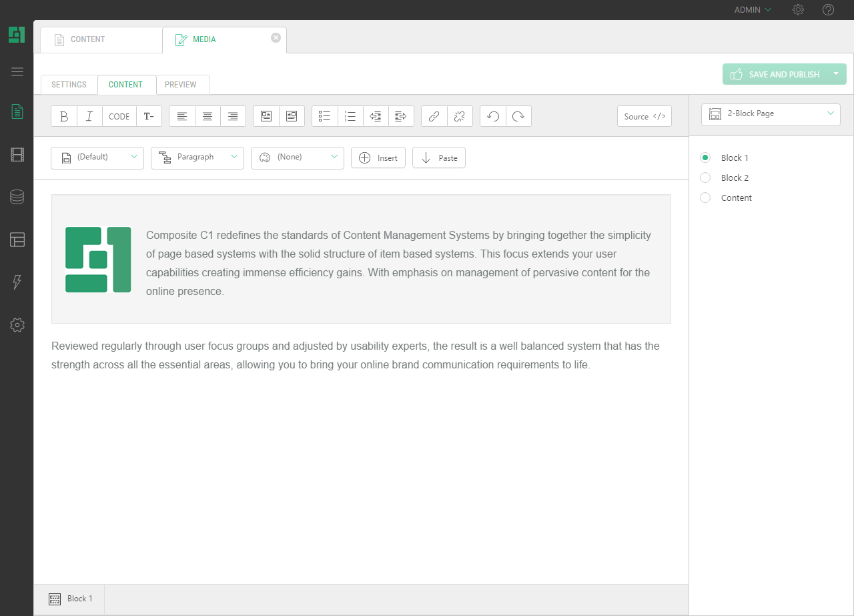Insert a numbered list
Viewport: 854px width, 616px height.
[x=350, y=116]
